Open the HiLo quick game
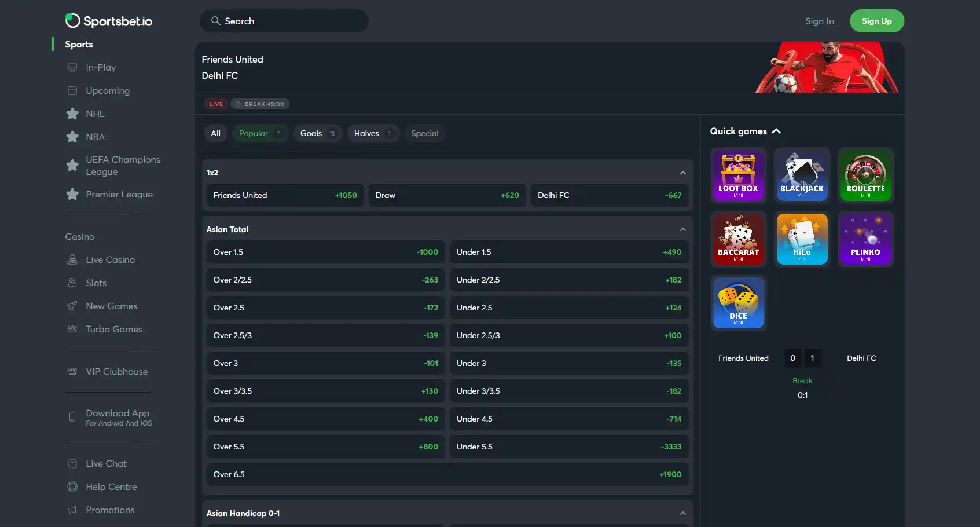980x527 pixels. [x=802, y=239]
